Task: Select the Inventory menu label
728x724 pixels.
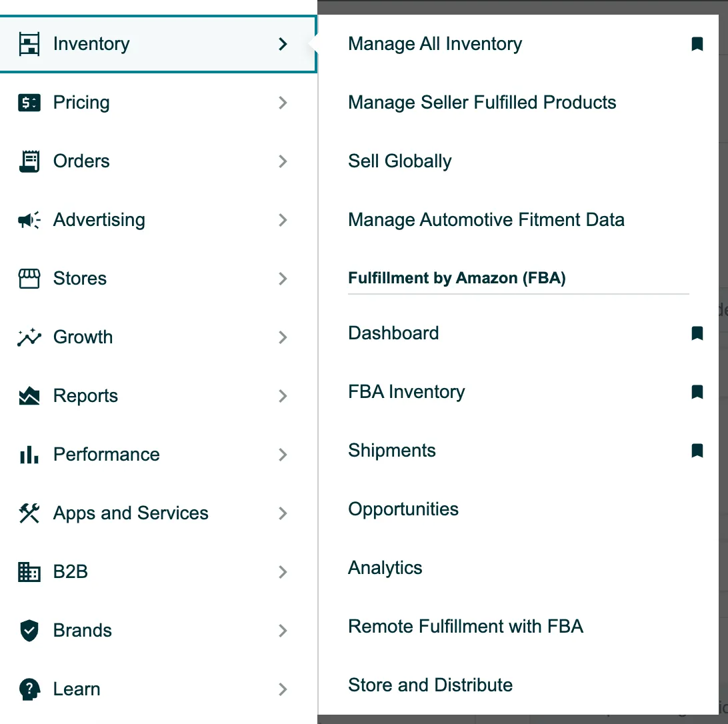Action: (x=91, y=44)
